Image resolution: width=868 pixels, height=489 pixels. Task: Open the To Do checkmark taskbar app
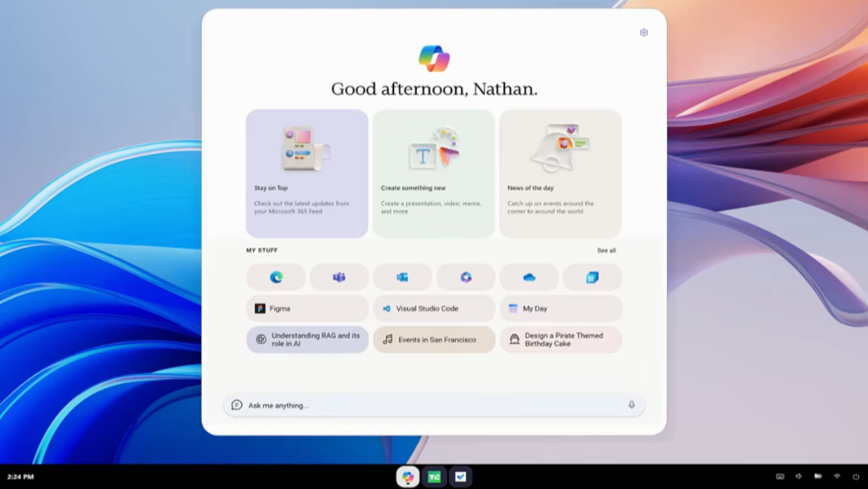(461, 477)
